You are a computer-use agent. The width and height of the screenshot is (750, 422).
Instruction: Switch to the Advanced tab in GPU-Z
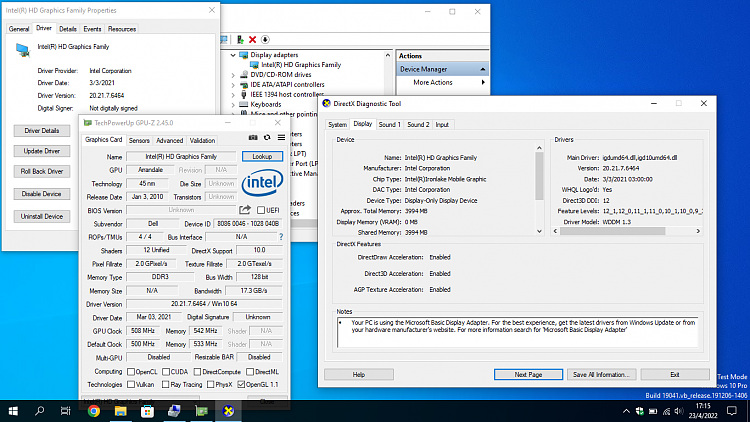click(169, 141)
